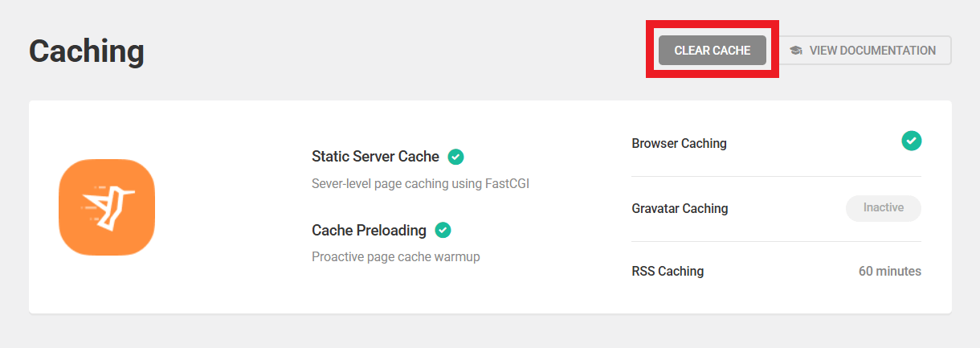This screenshot has width=980, height=348.
Task: Click the Static Server Cache green checkmark
Action: coord(455,157)
